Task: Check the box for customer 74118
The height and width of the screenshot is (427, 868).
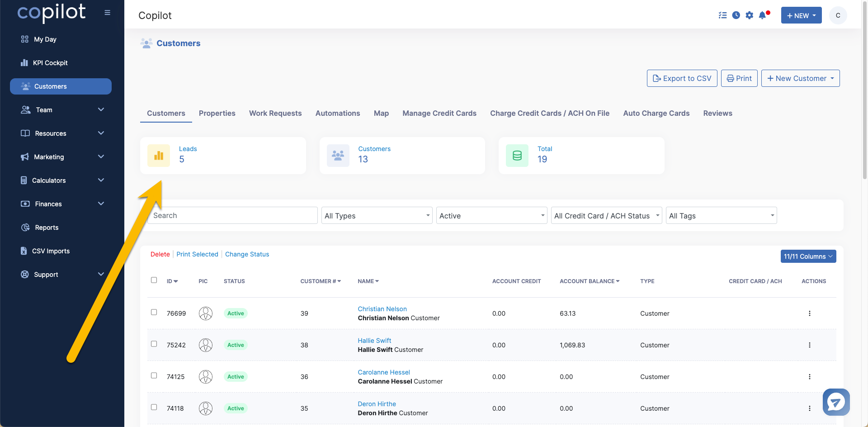Action: [154, 407]
